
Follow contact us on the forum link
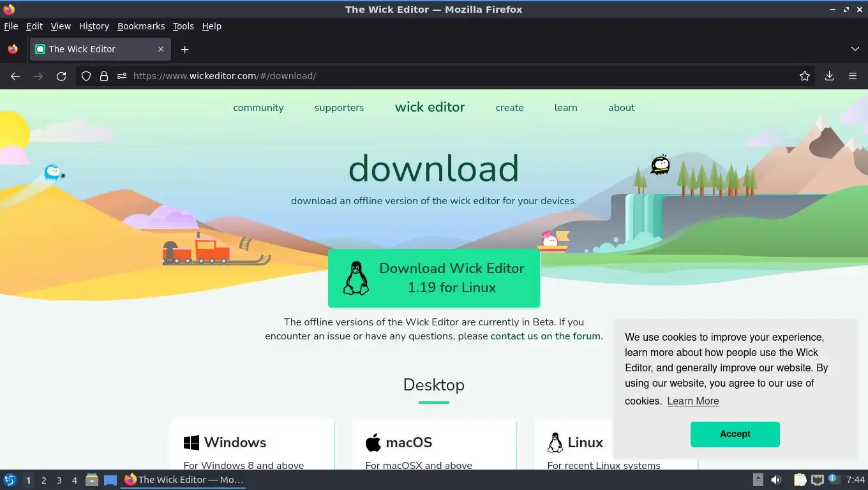point(545,336)
